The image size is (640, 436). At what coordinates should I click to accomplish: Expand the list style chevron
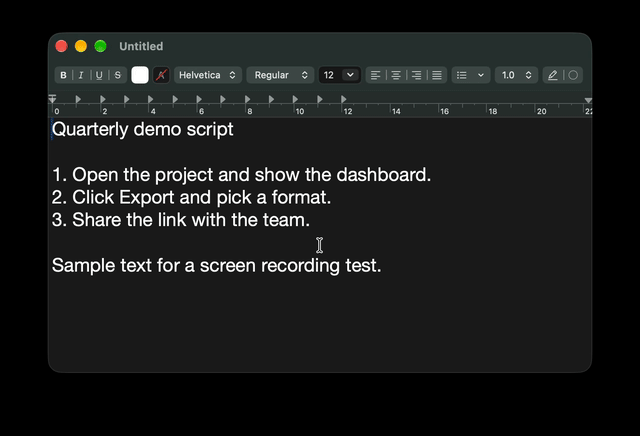481,75
